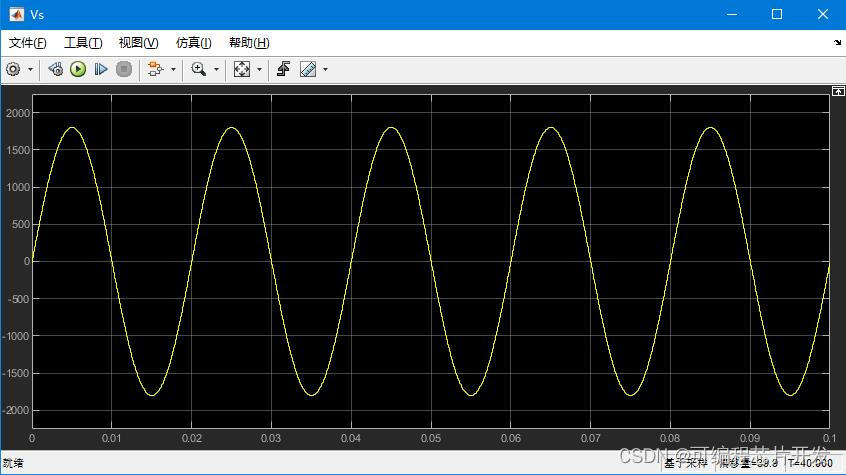Click the step back button
This screenshot has width=846, height=475.
coord(55,69)
